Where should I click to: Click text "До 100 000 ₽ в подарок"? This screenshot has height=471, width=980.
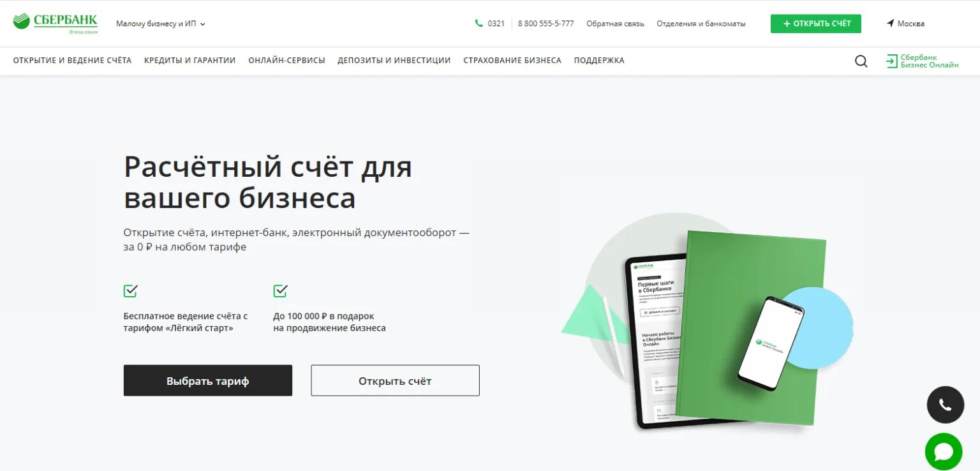tap(323, 316)
